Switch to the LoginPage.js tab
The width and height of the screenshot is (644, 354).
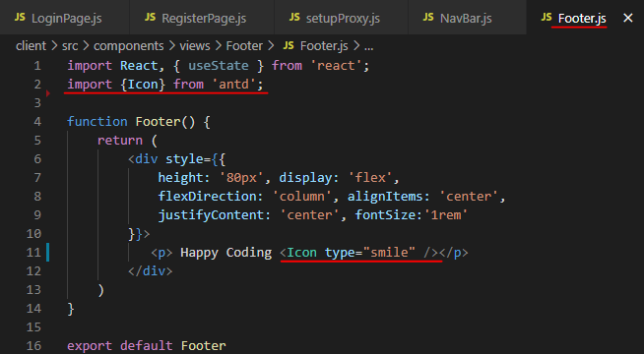(x=64, y=18)
